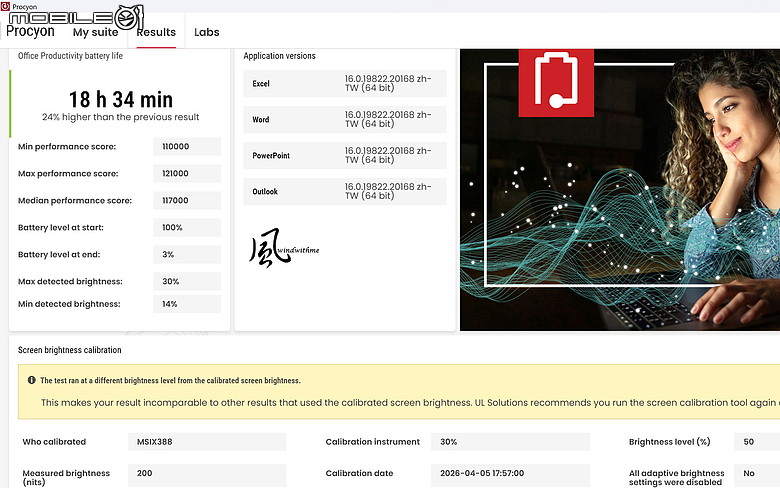Click the PowerPoint version row

coord(345,155)
